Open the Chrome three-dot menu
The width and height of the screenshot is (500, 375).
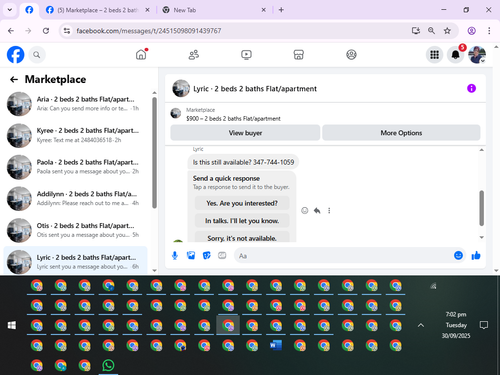coord(489,31)
